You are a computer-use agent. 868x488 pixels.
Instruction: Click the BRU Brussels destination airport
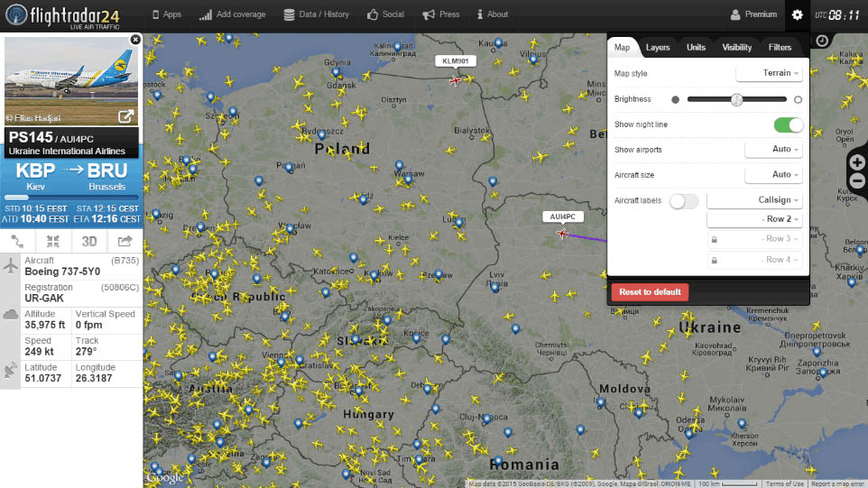(107, 177)
